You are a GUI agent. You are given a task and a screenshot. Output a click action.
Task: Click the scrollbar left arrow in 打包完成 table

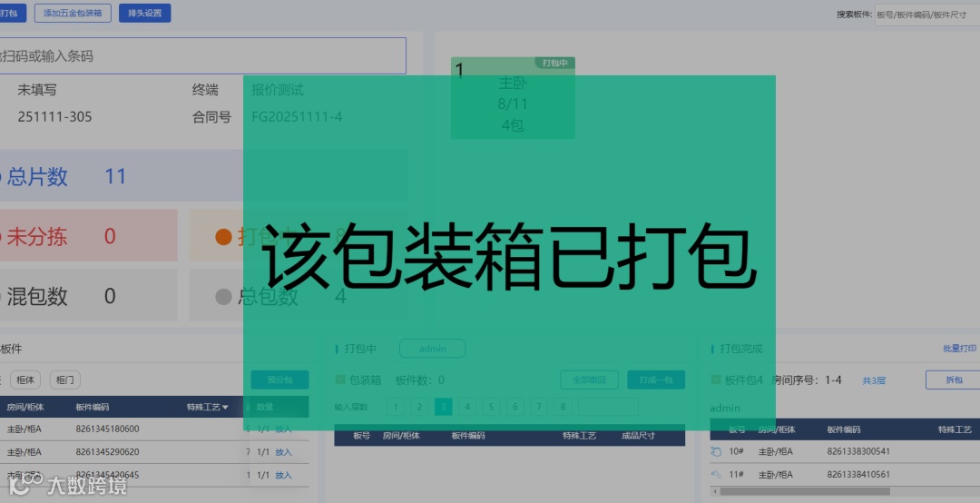click(714, 492)
